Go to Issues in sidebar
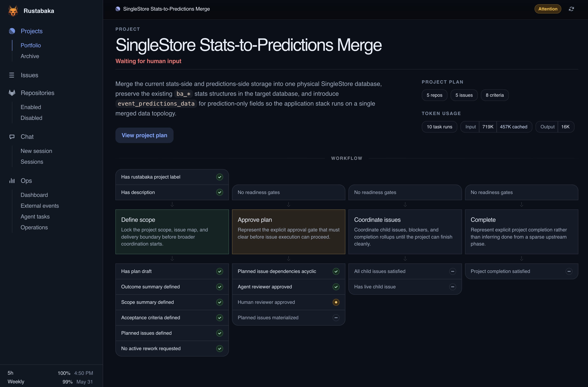588x387 pixels. pos(29,75)
